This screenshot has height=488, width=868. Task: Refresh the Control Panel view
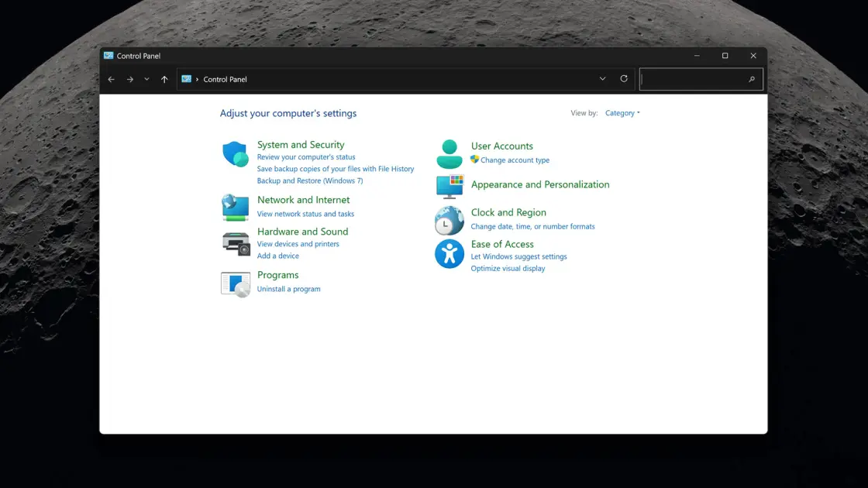coord(624,79)
